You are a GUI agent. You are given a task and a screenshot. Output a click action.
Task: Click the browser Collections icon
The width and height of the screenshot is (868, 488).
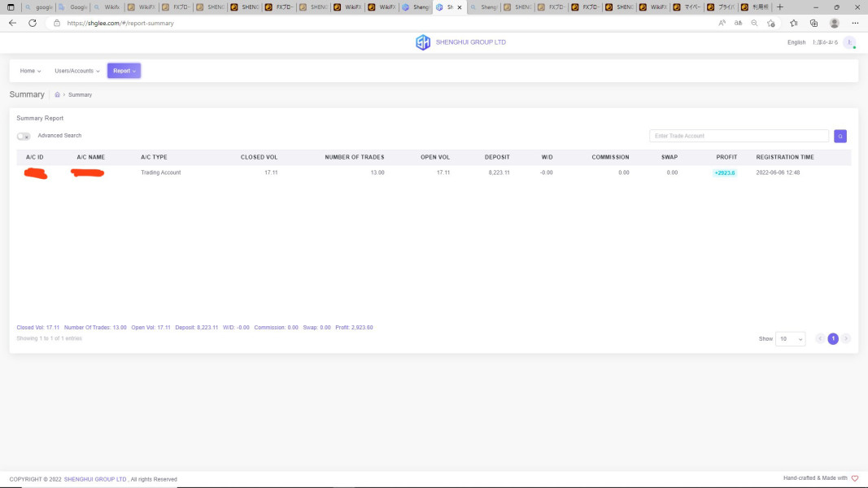[x=813, y=23]
